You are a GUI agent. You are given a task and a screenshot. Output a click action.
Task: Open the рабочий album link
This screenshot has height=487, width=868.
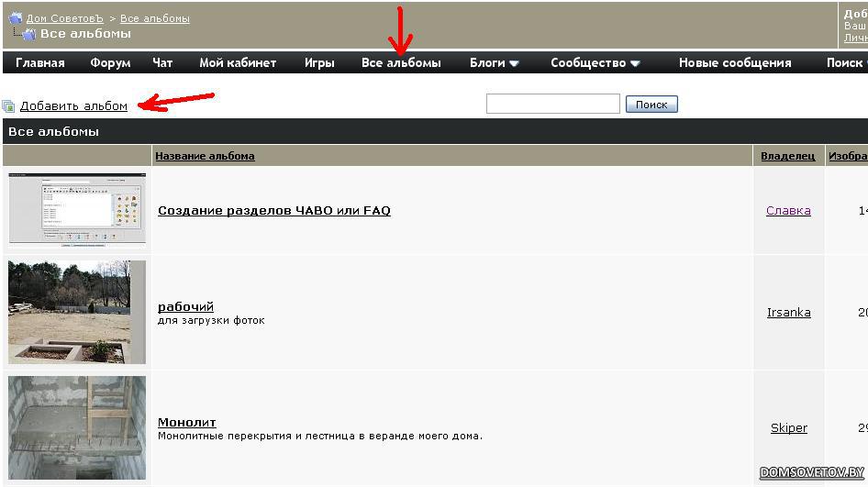pos(185,306)
